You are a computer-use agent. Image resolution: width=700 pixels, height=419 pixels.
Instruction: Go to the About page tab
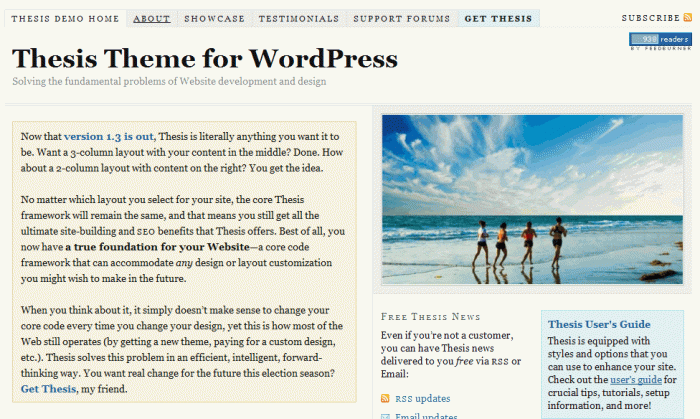click(152, 19)
